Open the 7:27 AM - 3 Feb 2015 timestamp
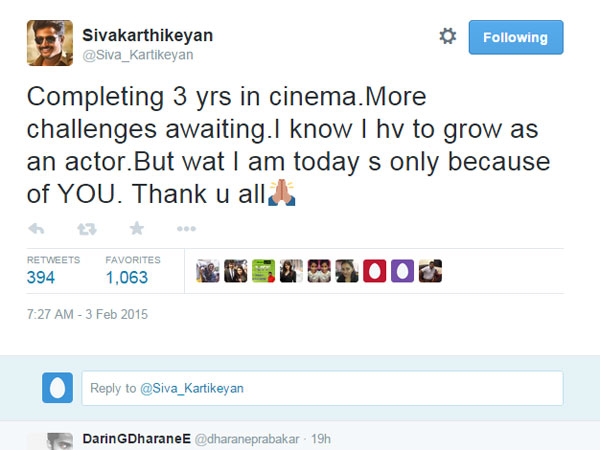 (87, 315)
